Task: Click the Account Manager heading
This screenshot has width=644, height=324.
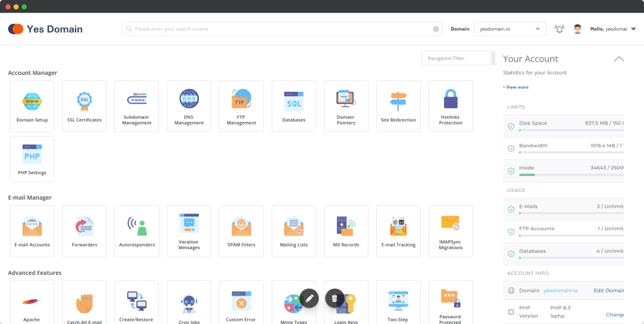Action: coord(33,73)
